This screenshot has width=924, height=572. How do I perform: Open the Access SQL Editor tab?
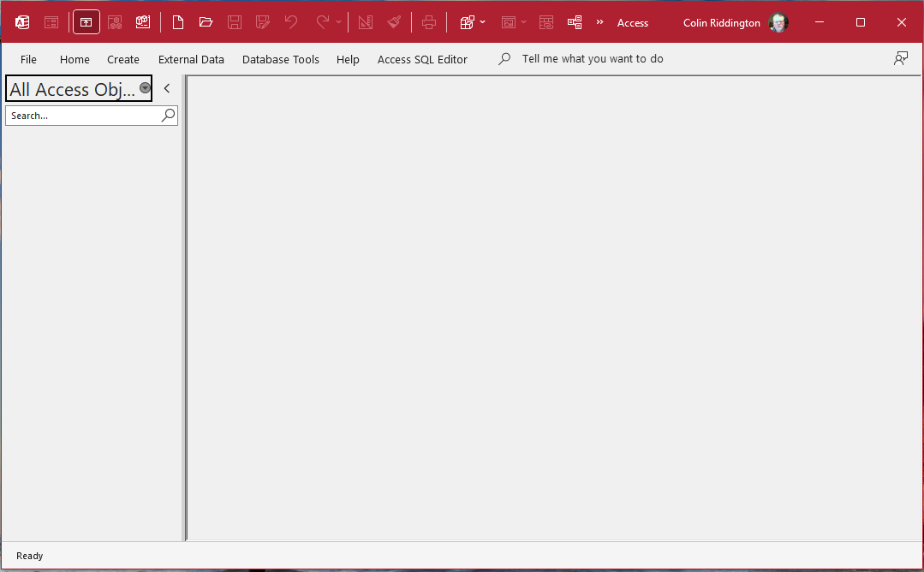point(422,59)
